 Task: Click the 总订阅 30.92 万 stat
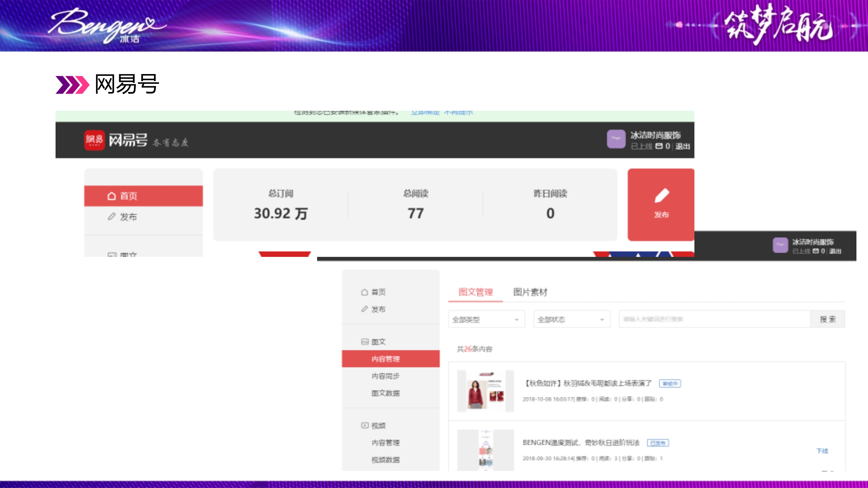pyautogui.click(x=281, y=205)
